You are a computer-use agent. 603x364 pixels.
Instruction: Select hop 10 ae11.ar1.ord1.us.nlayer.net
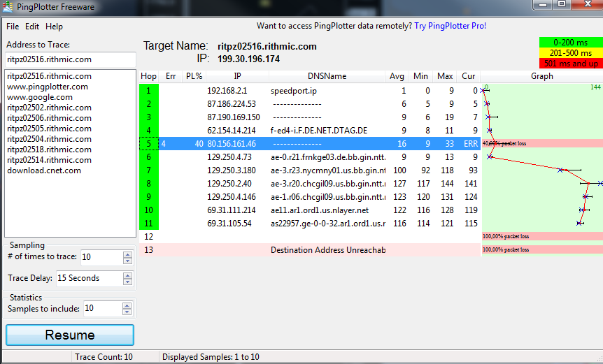[320, 210]
